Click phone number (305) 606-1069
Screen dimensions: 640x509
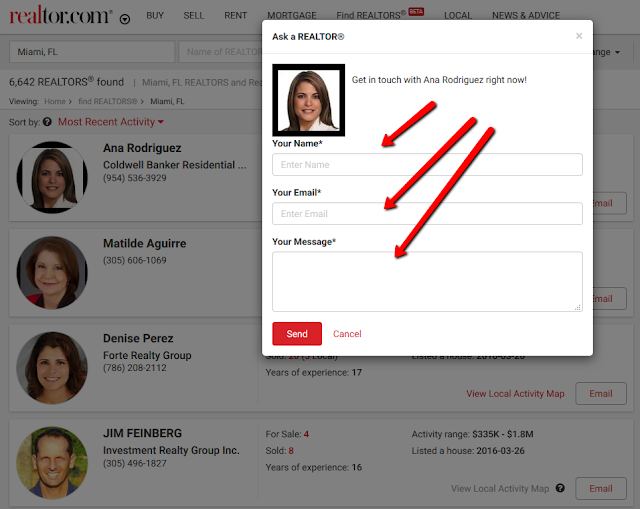pyautogui.click(x=135, y=260)
